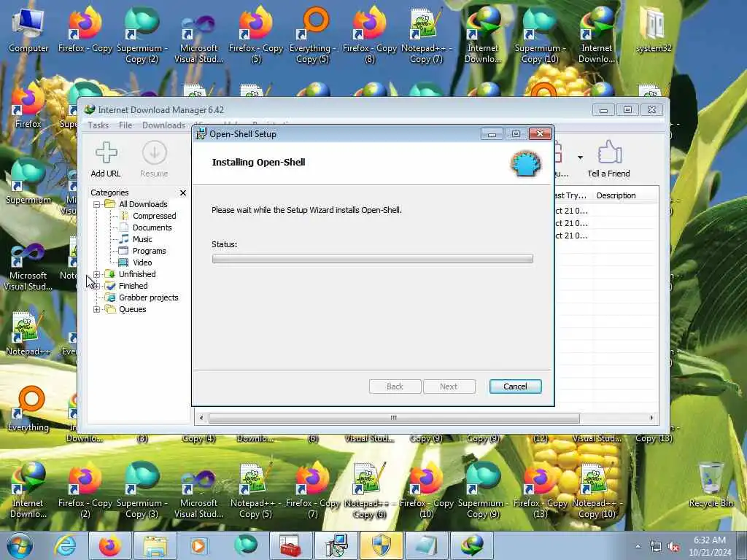Click the installation progress bar in Open-Shell Setup

pyautogui.click(x=373, y=259)
